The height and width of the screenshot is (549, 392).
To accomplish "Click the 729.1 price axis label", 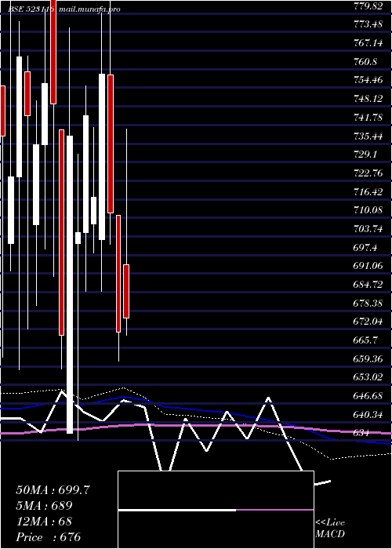I will tap(365, 155).
